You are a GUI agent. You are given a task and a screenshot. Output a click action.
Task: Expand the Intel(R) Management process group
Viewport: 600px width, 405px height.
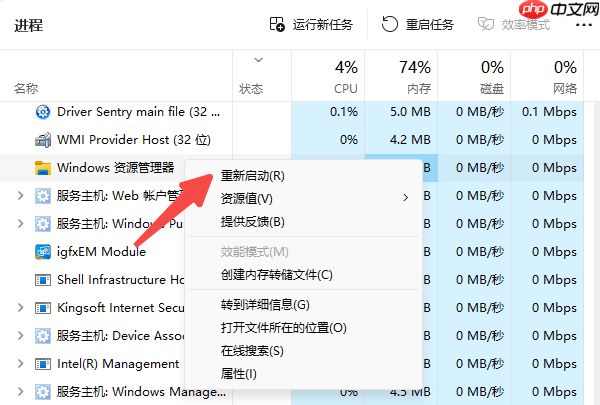[21, 364]
